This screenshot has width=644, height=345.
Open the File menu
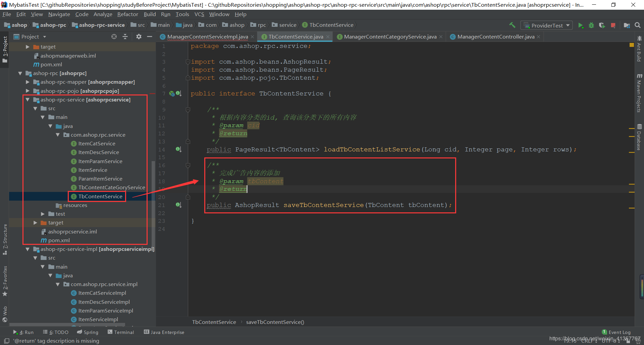7,14
